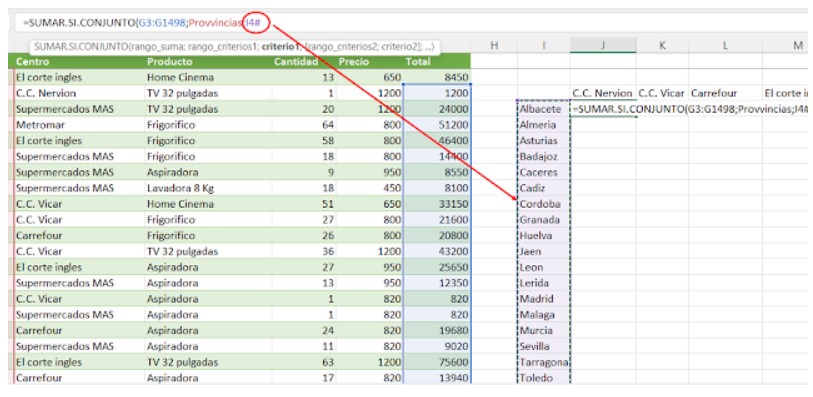Select total cell 19680
Screen dimensions: 813x397
click(x=437, y=331)
